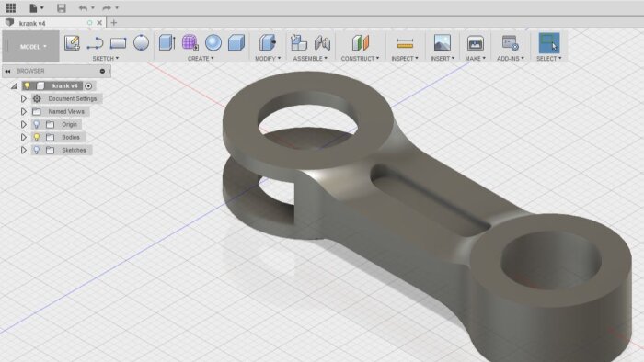The image size is (644, 362).
Task: Select krank v4 root component name
Action: [x=65, y=85]
